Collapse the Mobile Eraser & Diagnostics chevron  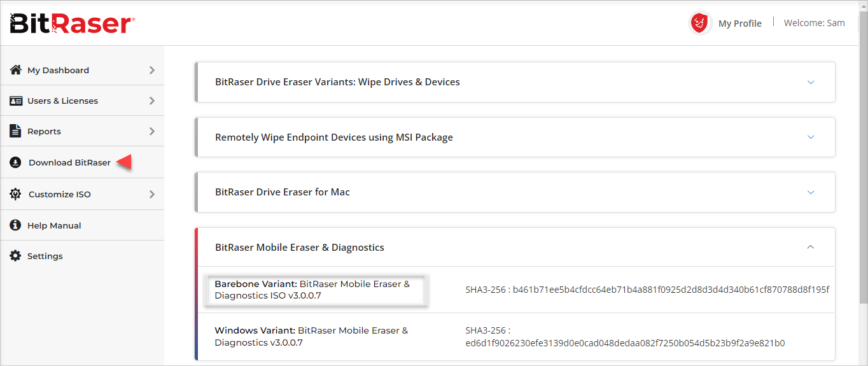tap(811, 247)
